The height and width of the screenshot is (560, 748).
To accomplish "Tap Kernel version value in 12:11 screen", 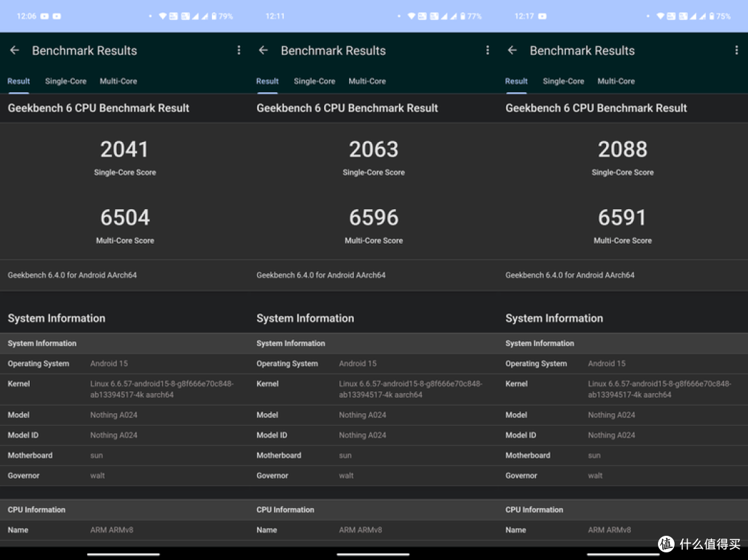I will pyautogui.click(x=411, y=389).
